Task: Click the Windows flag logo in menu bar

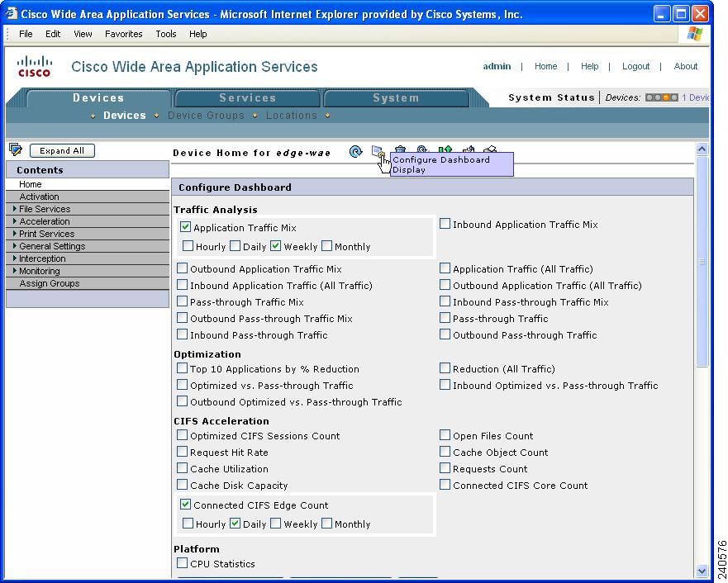Action: click(x=695, y=34)
